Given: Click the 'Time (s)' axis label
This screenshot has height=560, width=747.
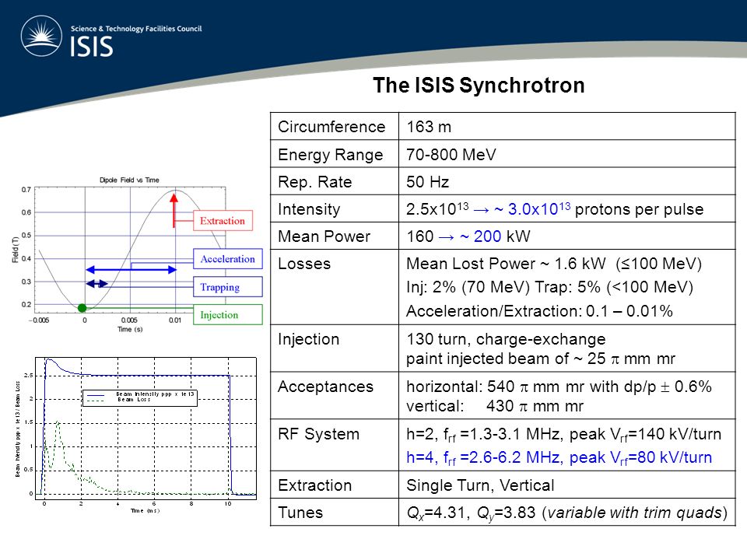Looking at the screenshot, I should pyautogui.click(x=130, y=329).
